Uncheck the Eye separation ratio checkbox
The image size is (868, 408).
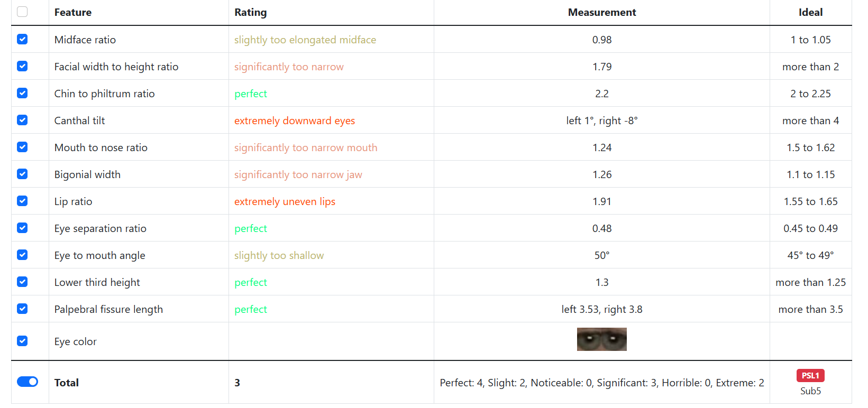[x=22, y=228]
